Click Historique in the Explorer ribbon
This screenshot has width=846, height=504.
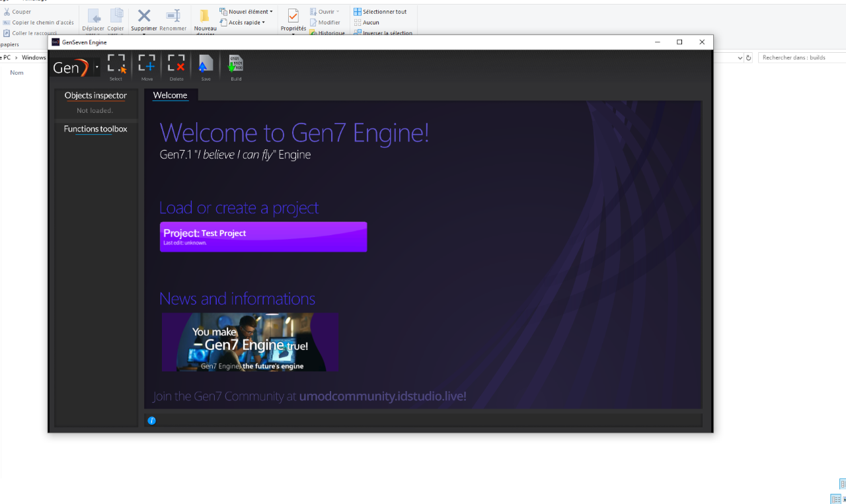click(x=327, y=33)
